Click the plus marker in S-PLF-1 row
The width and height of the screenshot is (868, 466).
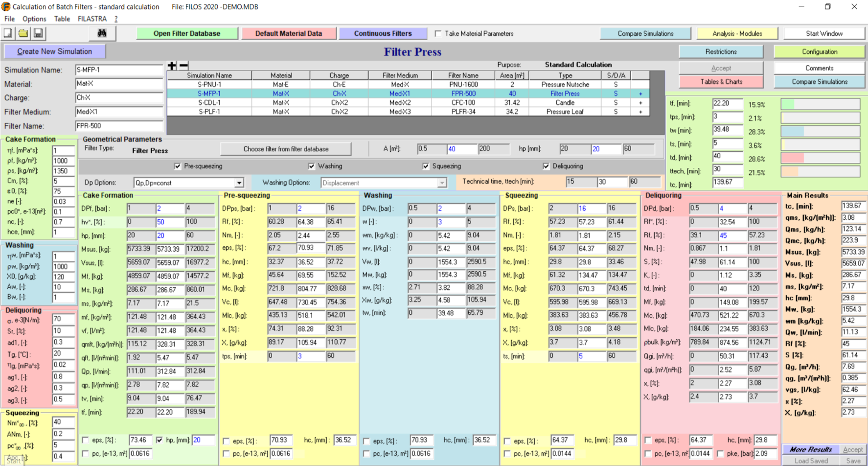click(640, 112)
